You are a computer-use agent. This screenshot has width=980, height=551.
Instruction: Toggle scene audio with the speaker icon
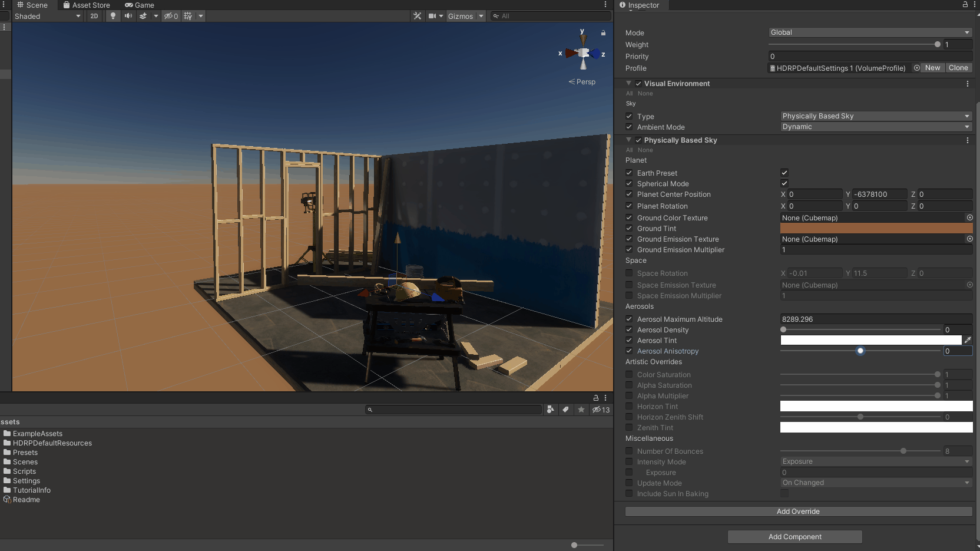(128, 16)
